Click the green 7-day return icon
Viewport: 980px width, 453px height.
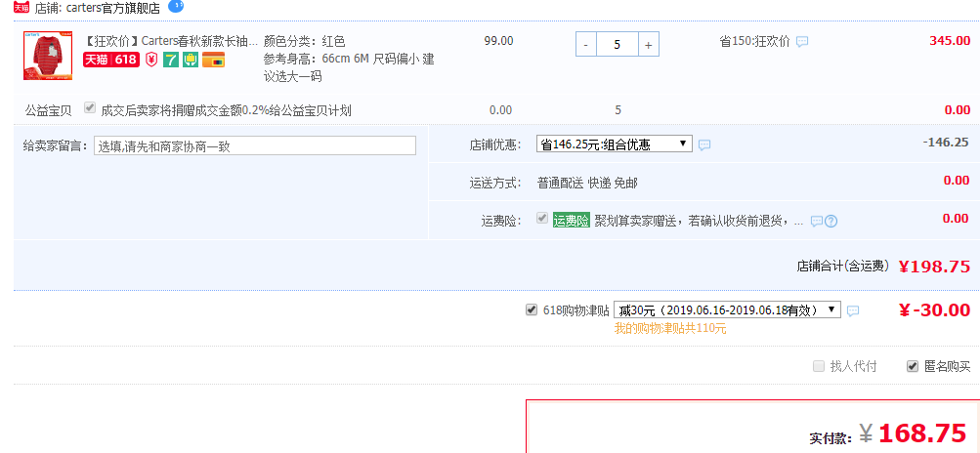[x=170, y=60]
